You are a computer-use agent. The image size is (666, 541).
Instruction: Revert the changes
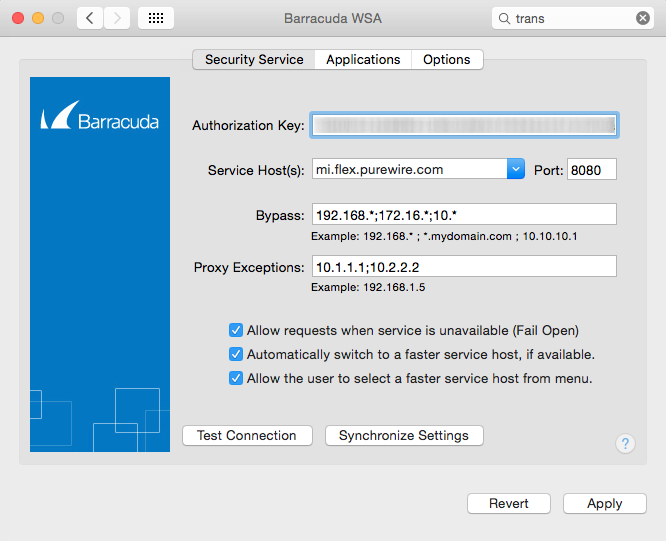[509, 504]
